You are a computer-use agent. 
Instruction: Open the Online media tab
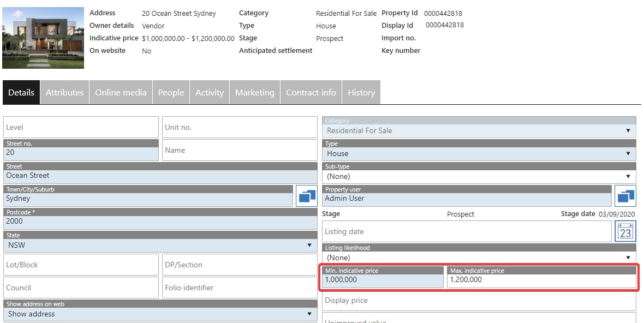click(121, 93)
